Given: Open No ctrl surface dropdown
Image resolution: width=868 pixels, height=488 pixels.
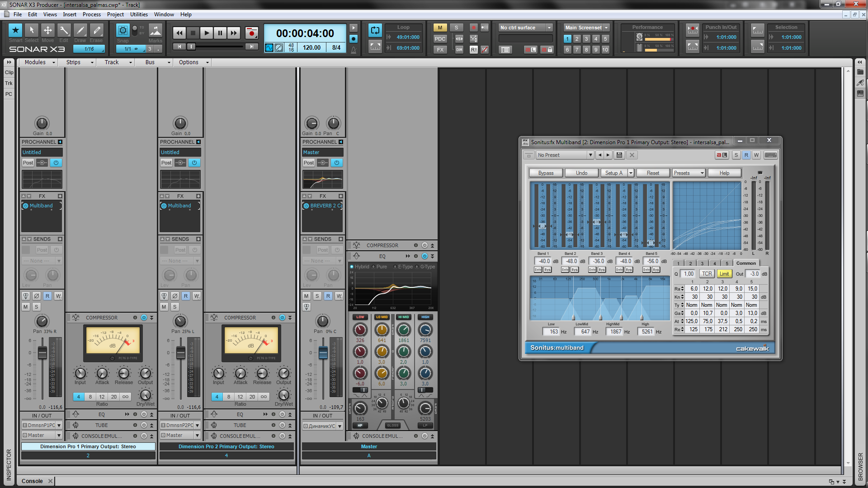Looking at the screenshot, I should (526, 28).
